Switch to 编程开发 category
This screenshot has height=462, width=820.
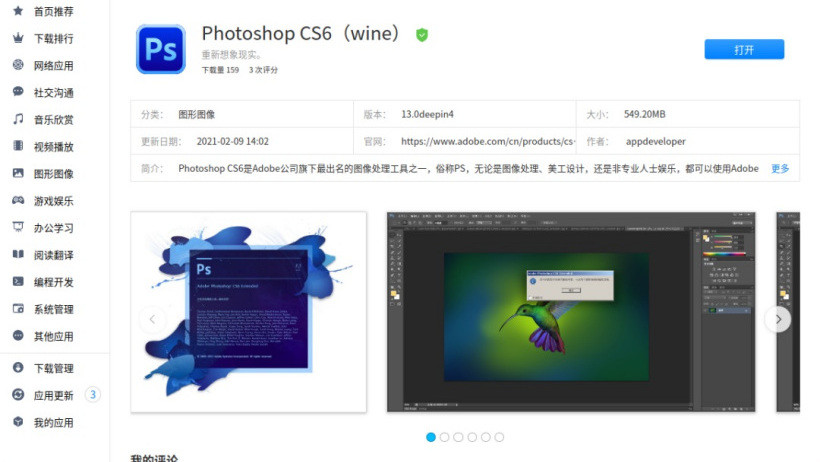pos(54,283)
